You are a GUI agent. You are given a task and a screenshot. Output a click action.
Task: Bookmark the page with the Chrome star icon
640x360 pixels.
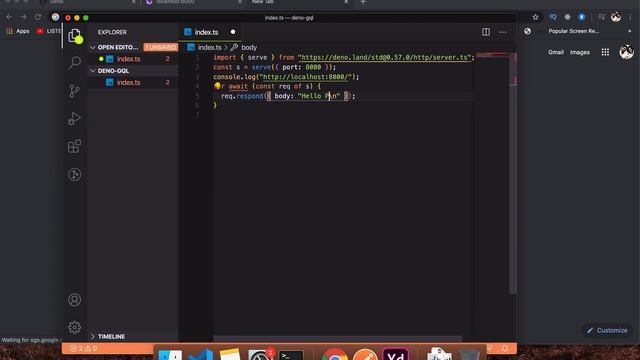pyautogui.click(x=536, y=17)
